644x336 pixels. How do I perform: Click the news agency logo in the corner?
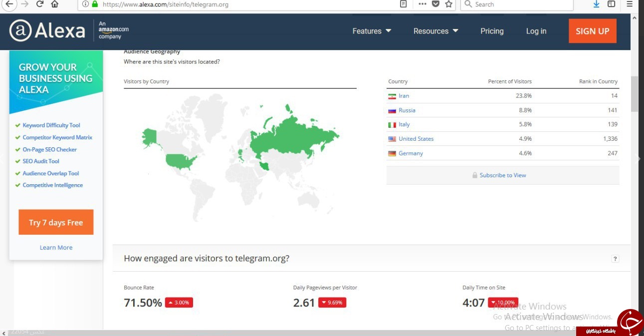tap(630, 322)
